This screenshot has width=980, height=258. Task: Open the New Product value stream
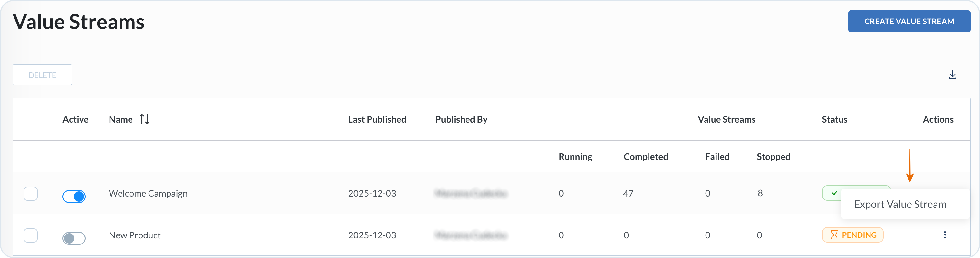tap(135, 235)
